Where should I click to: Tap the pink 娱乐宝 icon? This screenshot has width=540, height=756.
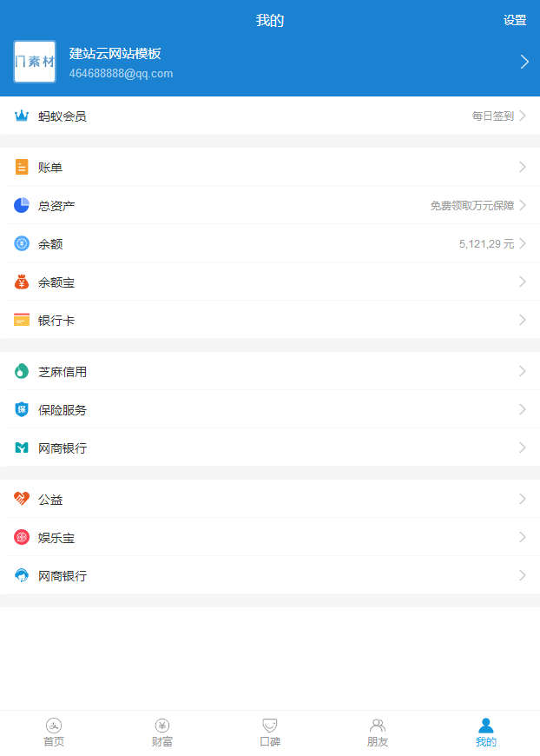click(22, 538)
